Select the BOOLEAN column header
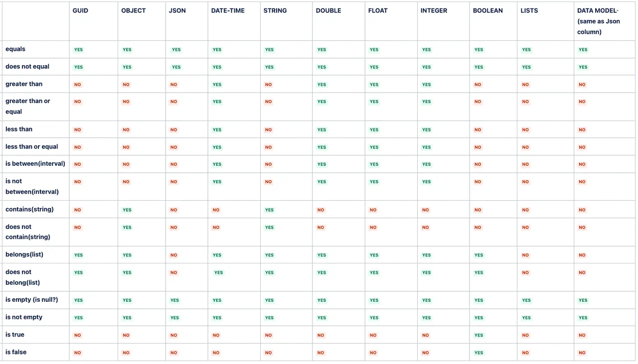 (487, 10)
